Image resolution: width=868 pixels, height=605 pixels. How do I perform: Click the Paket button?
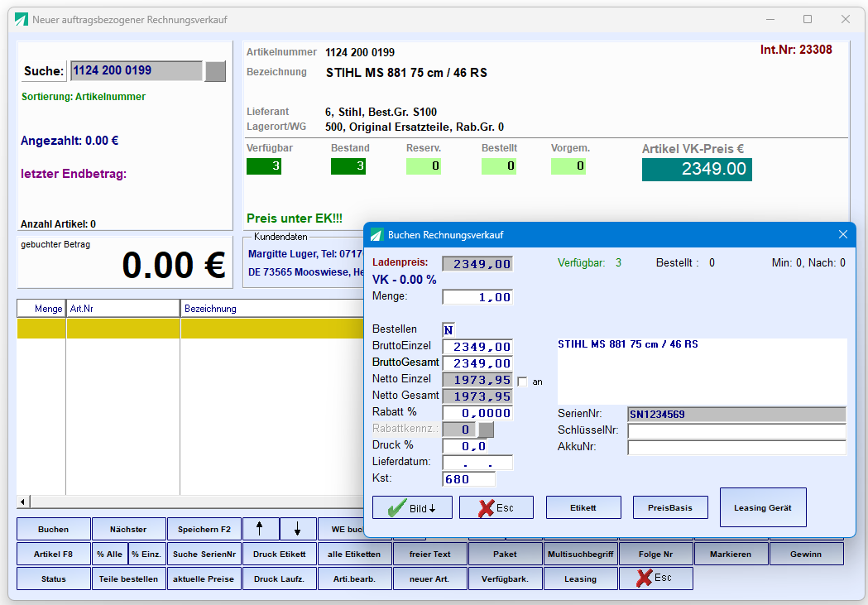pos(505,554)
